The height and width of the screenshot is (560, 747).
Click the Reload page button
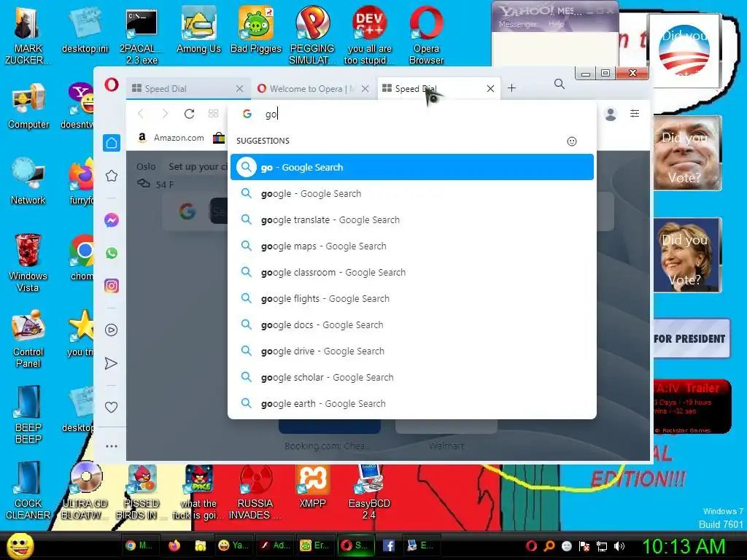click(189, 113)
